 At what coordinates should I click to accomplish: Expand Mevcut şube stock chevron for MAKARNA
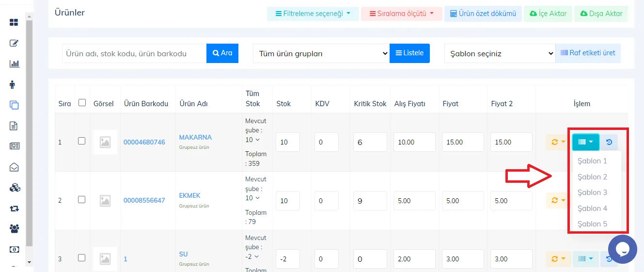click(257, 140)
